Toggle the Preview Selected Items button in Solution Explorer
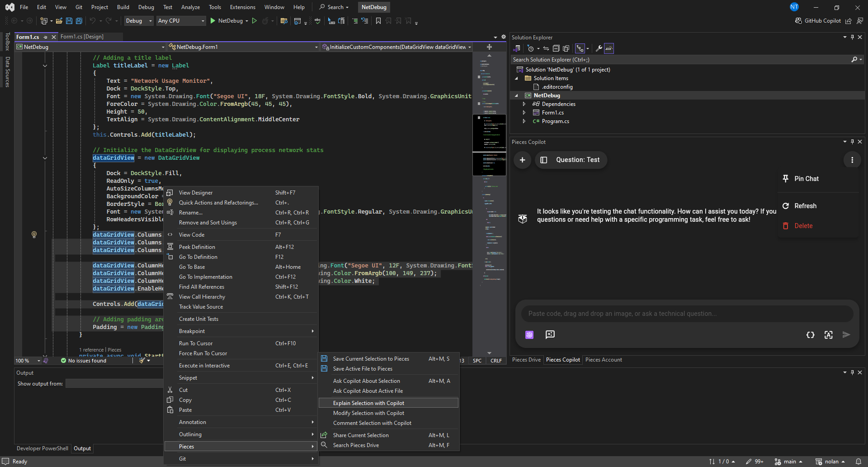 pyautogui.click(x=609, y=48)
